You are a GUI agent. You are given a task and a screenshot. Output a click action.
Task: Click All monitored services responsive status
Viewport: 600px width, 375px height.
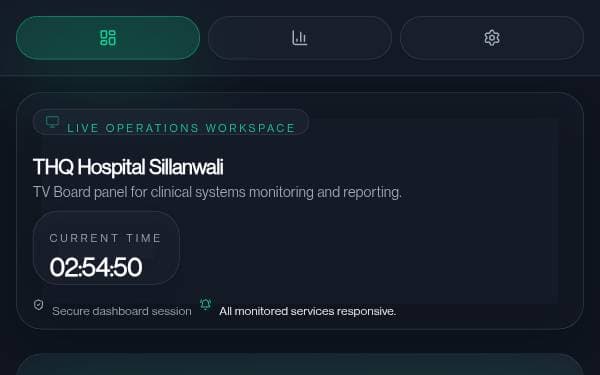(308, 311)
